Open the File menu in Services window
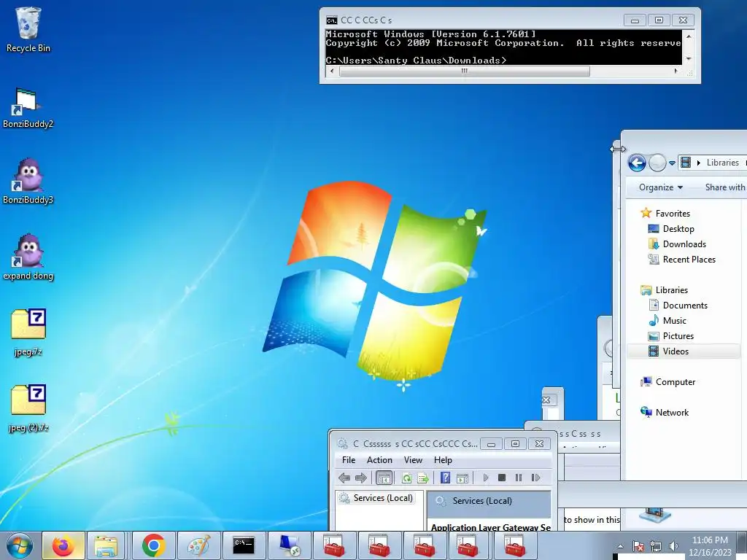This screenshot has height=560, width=747. 348,460
